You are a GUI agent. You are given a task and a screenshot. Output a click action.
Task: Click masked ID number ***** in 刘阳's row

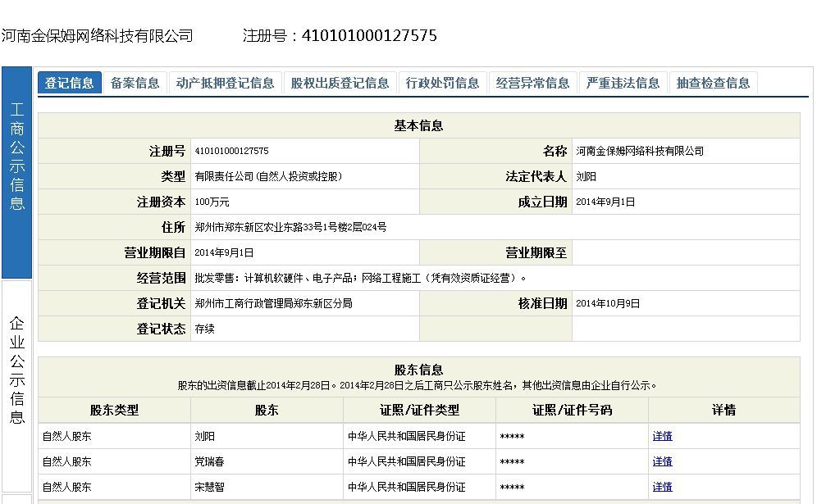[512, 437]
